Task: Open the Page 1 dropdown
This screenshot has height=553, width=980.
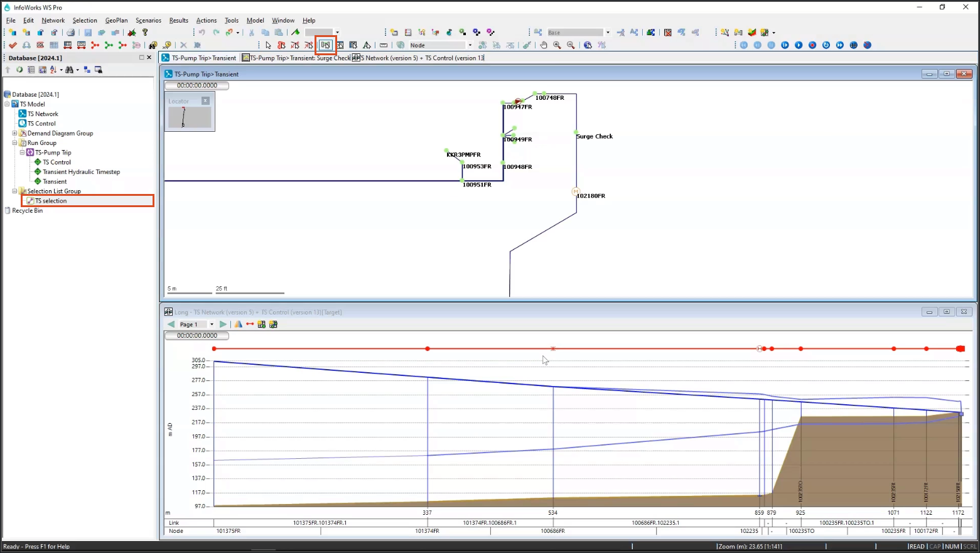Action: [212, 325]
